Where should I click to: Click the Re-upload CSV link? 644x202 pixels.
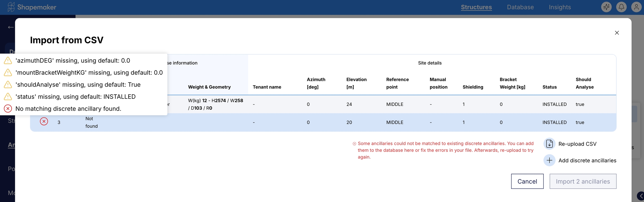tap(577, 144)
